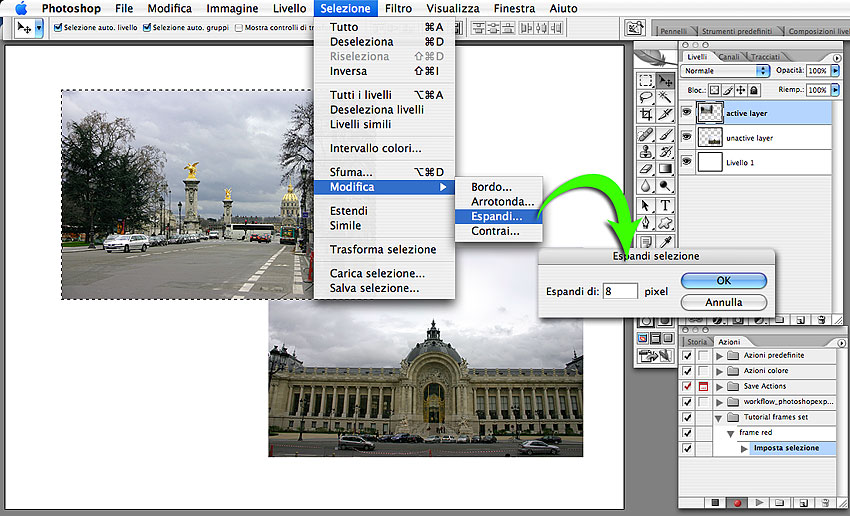Toggle checkmark for Save Actions set
The height and width of the screenshot is (516, 850).
pyautogui.click(x=687, y=386)
